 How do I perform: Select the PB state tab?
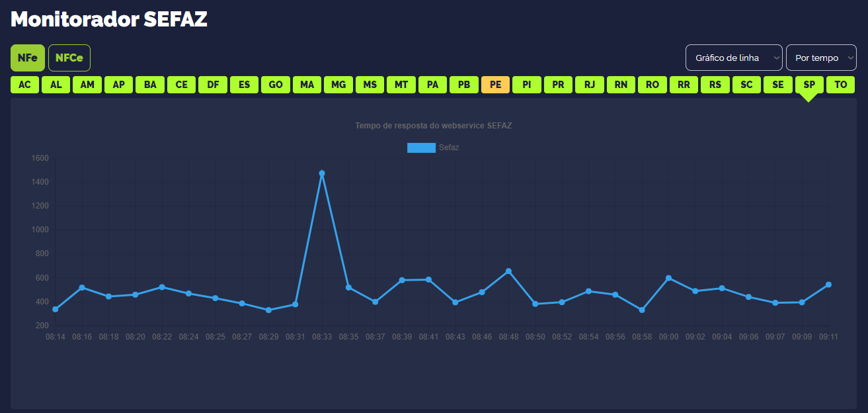[x=464, y=85]
